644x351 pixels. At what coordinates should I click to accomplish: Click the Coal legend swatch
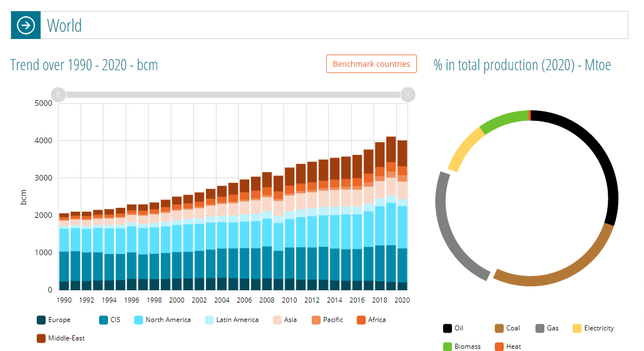click(499, 328)
